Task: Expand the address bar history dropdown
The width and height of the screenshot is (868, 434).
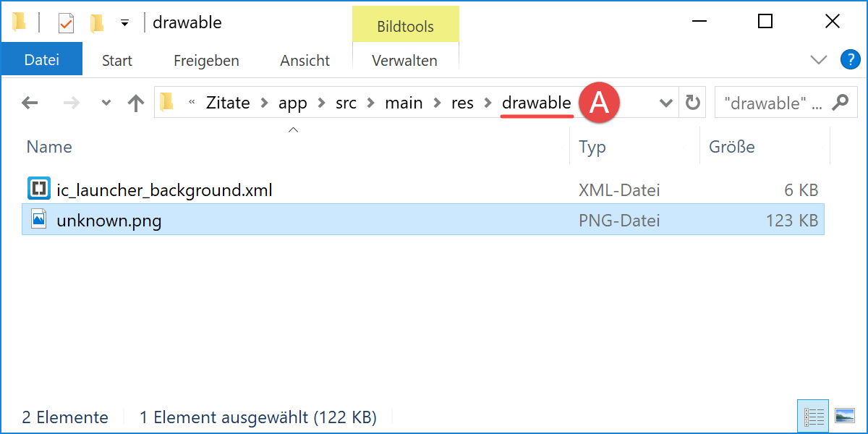Action: coord(666,103)
